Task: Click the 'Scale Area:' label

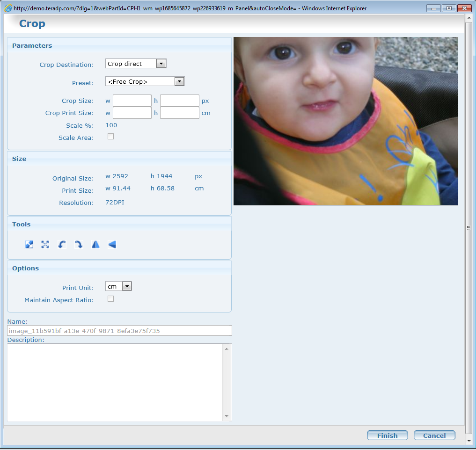Action: (x=76, y=138)
